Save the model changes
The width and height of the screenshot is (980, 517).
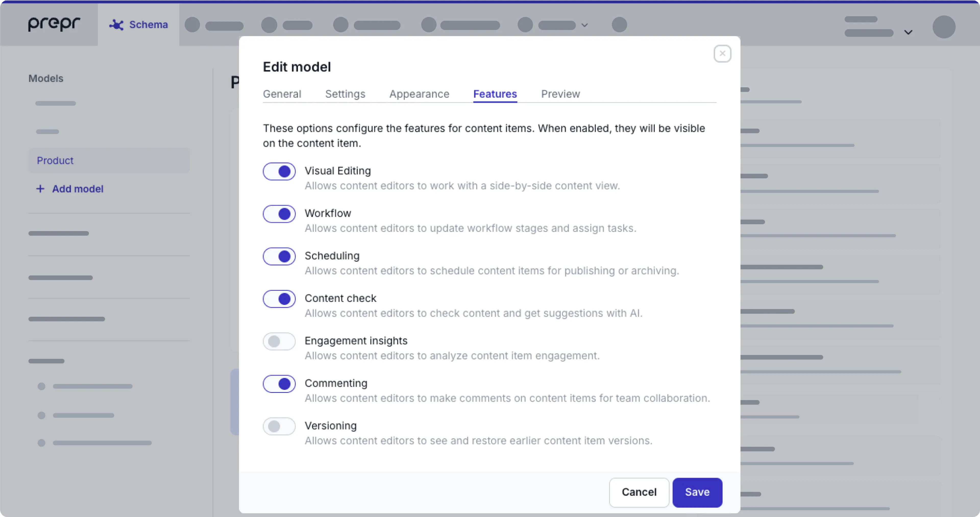[697, 492]
